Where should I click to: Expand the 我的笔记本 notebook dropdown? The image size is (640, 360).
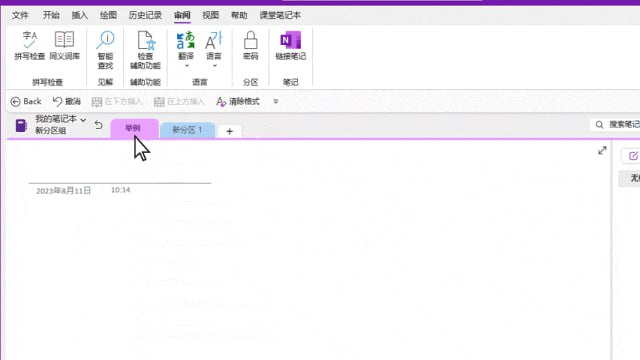pyautogui.click(x=83, y=120)
